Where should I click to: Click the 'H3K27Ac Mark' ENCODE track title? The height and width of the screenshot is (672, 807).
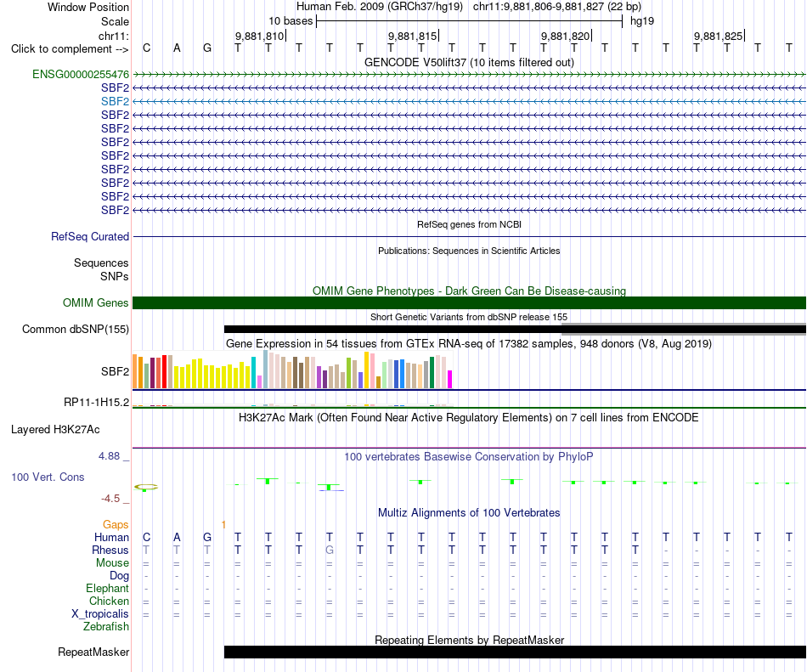point(469,417)
